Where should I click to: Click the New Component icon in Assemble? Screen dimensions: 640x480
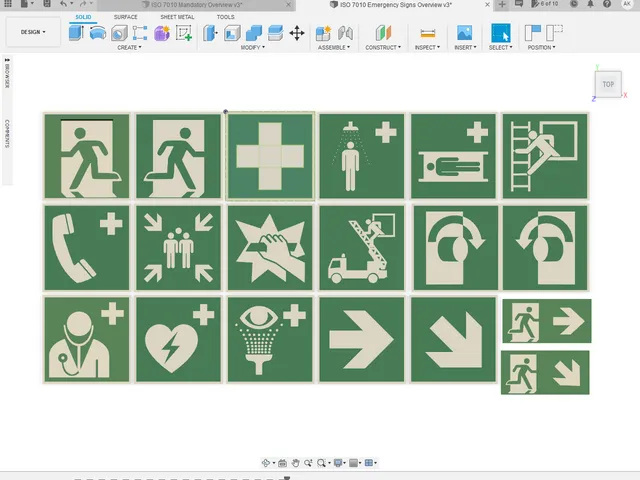[323, 33]
